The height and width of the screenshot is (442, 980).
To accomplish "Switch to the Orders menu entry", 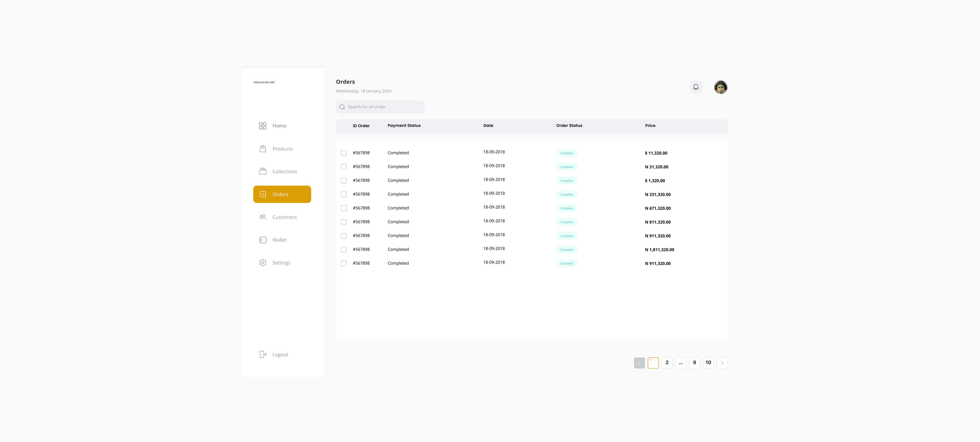I will coord(281,194).
